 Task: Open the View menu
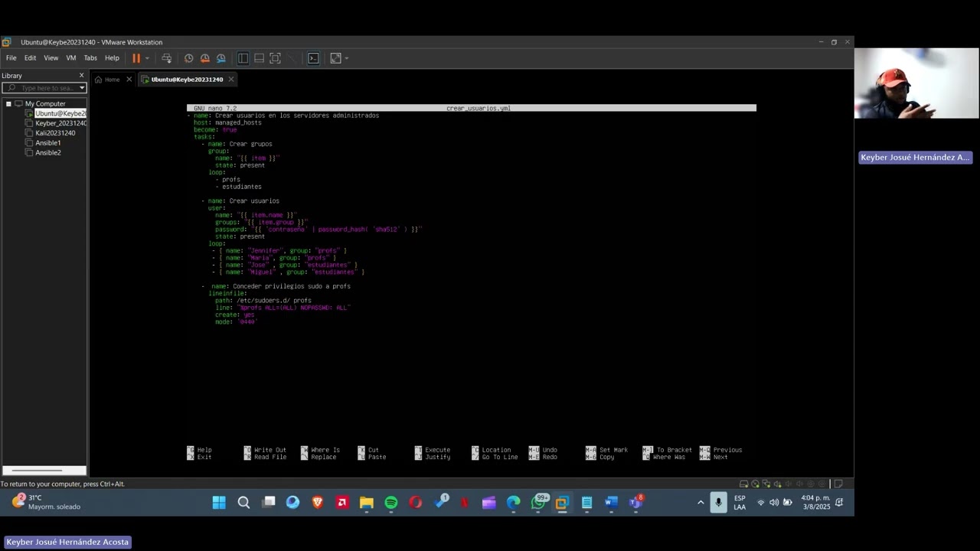point(51,58)
